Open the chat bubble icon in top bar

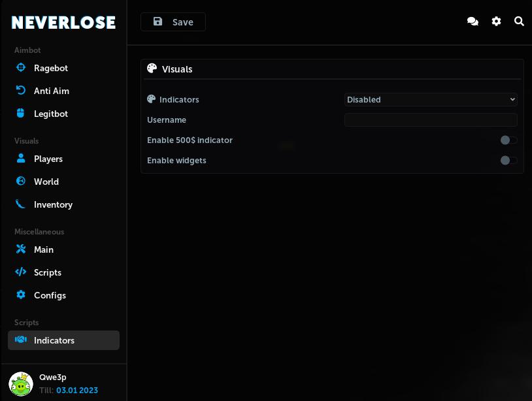pyautogui.click(x=473, y=21)
